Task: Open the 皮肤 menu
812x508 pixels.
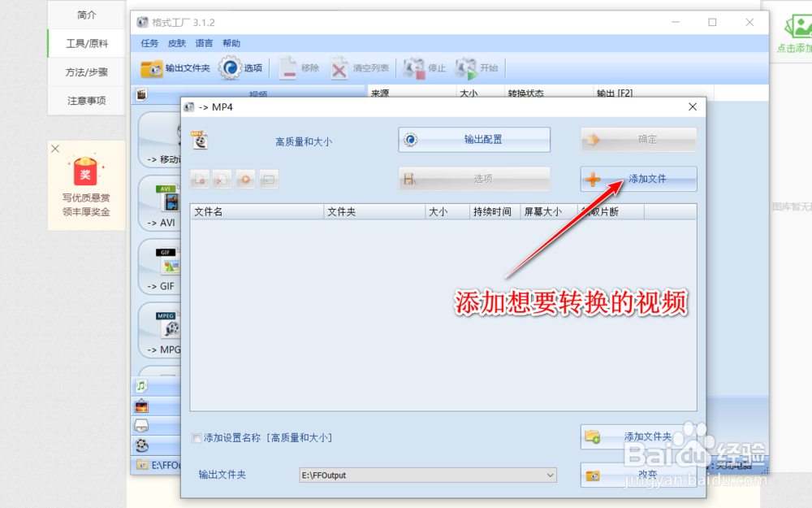Action: pyautogui.click(x=176, y=43)
